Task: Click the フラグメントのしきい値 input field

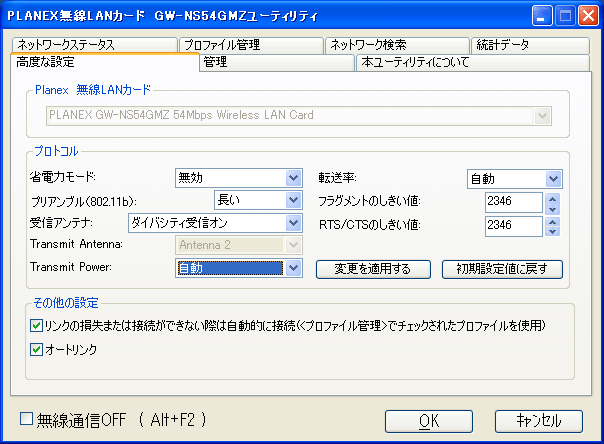Action: pyautogui.click(x=513, y=202)
